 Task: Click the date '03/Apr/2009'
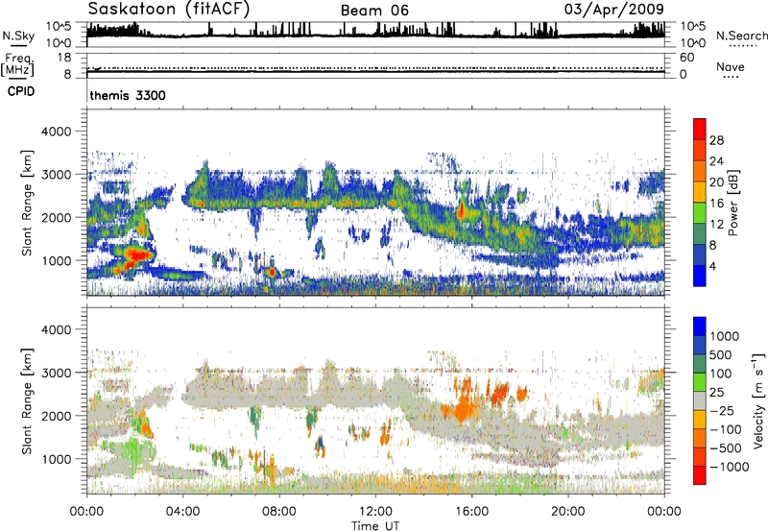pyautogui.click(x=614, y=10)
